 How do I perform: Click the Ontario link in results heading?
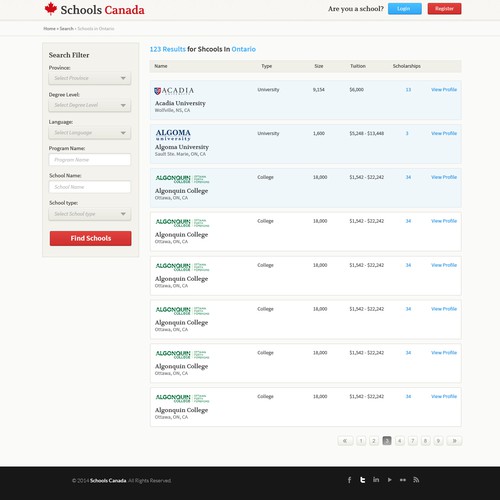pyautogui.click(x=244, y=49)
